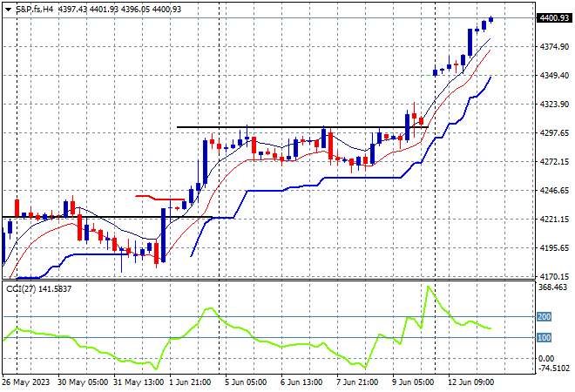Click the CCI 200 level marker
The image size is (575, 392).
pyautogui.click(x=544, y=316)
